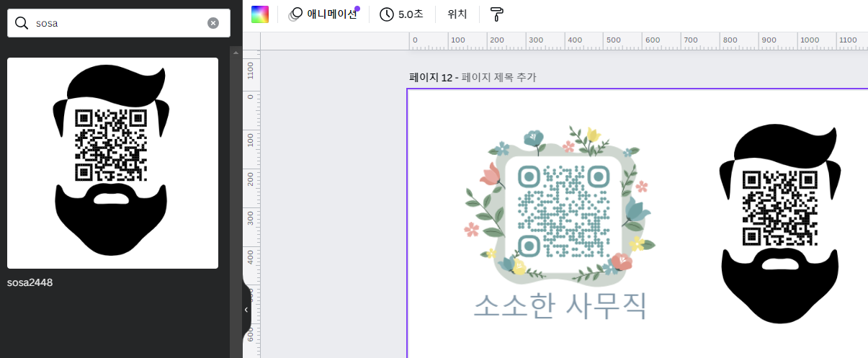Select the bearded man QR on canvas

point(780,225)
